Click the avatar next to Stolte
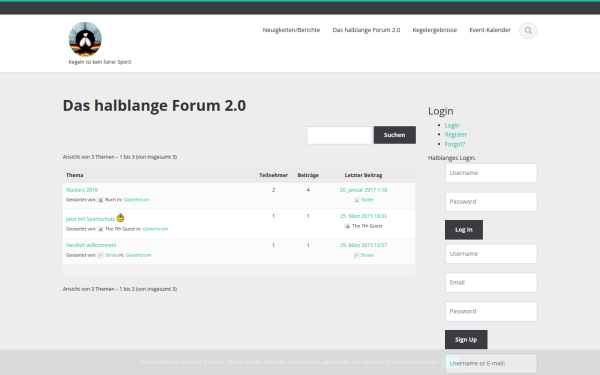Viewport: 600px width, 375px height. [x=356, y=200]
